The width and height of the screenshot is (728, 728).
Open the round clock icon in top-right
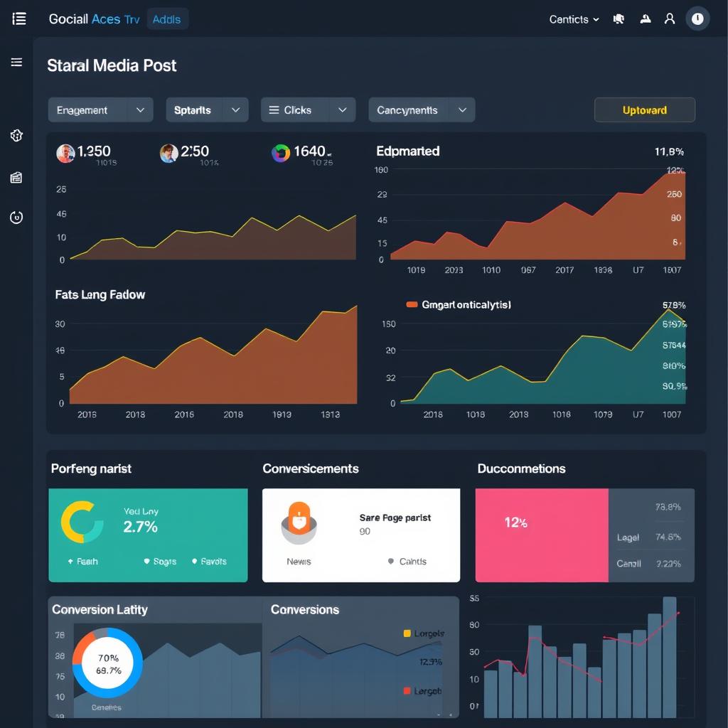click(x=697, y=19)
